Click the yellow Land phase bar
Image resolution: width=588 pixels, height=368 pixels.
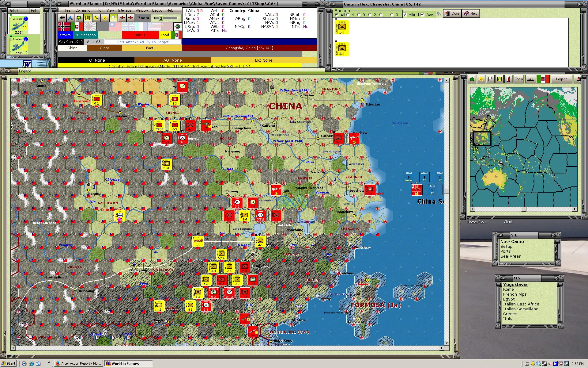pos(165,35)
